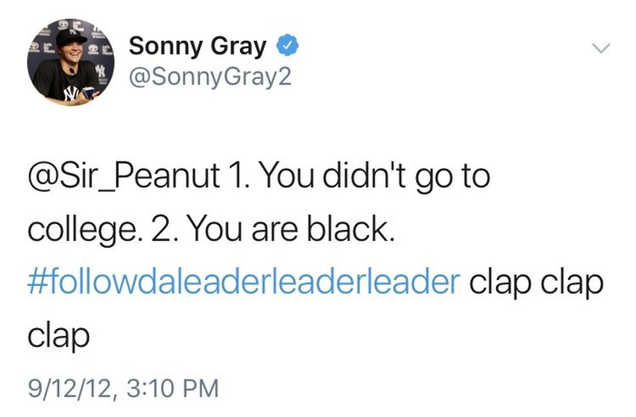Click the black cap in avatar photo

click(71, 37)
